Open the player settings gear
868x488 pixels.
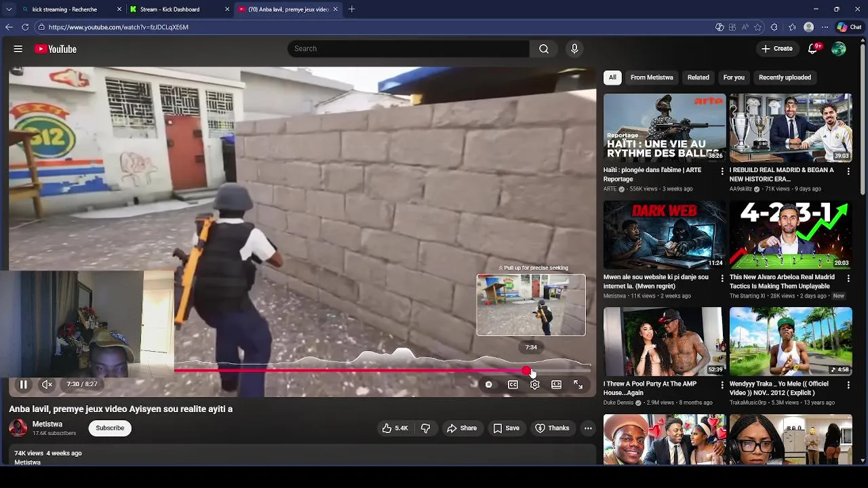tap(534, 384)
